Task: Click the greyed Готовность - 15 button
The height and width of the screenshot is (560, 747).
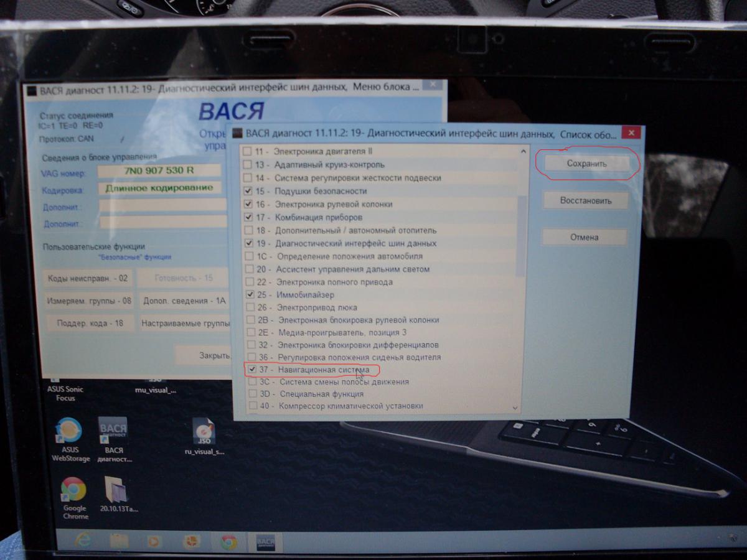Action: click(182, 278)
